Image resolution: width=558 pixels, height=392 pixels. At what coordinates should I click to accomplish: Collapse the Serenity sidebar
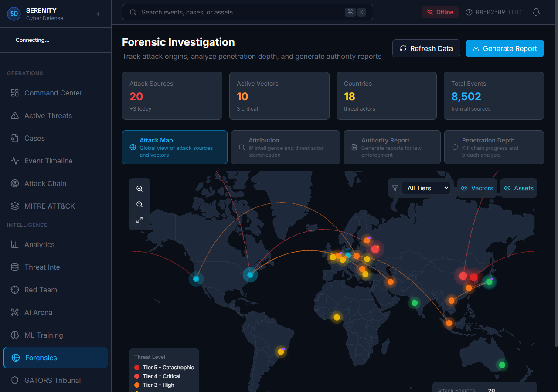pyautogui.click(x=98, y=14)
